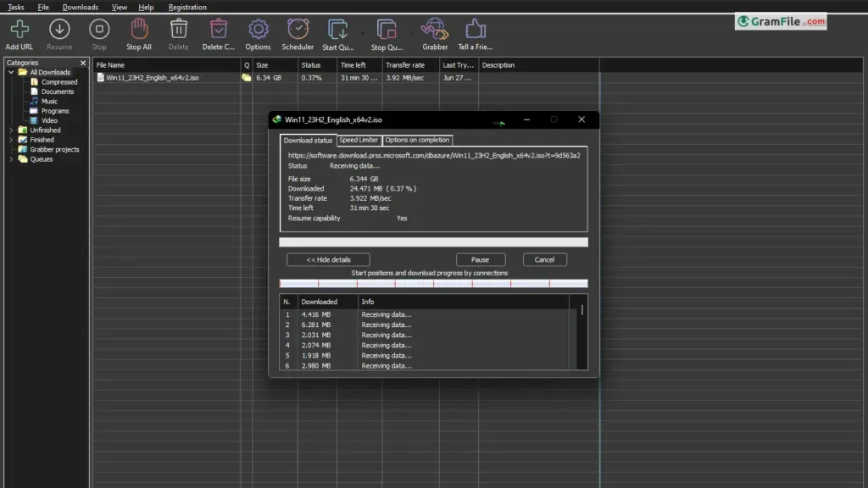Click the Add URL toolbar icon
868x488 pixels.
point(19,30)
